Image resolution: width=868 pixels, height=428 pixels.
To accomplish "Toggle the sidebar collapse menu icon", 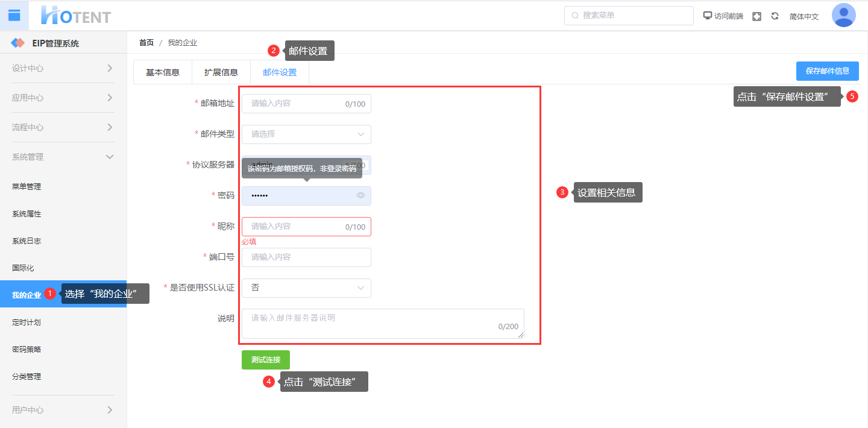I will 14,15.
